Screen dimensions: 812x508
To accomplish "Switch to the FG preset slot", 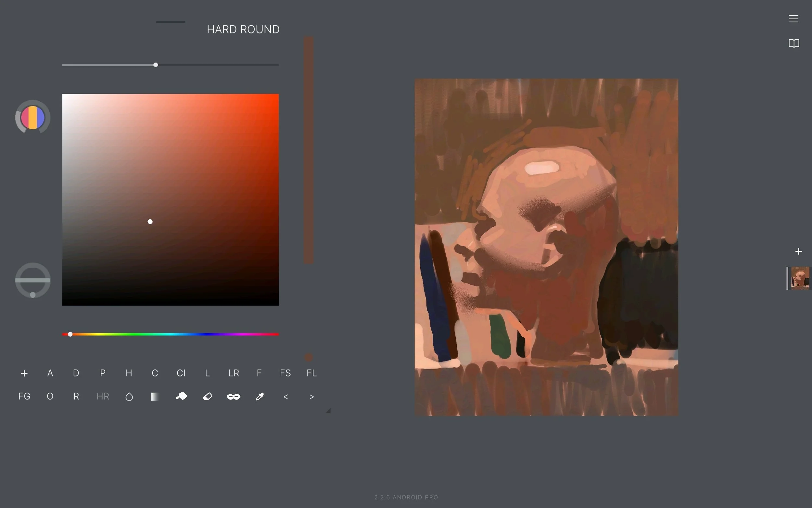I will pos(24,396).
